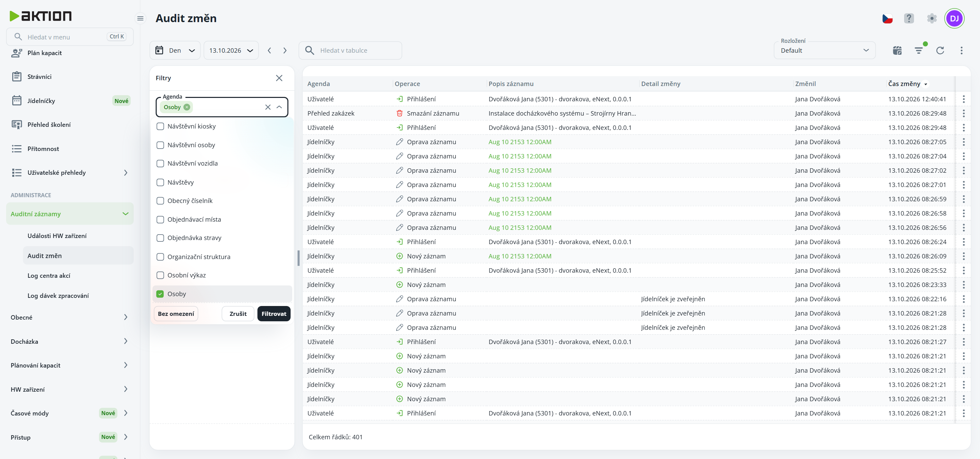Go to the previous day arrow
This screenshot has width=980, height=459.
click(x=269, y=51)
